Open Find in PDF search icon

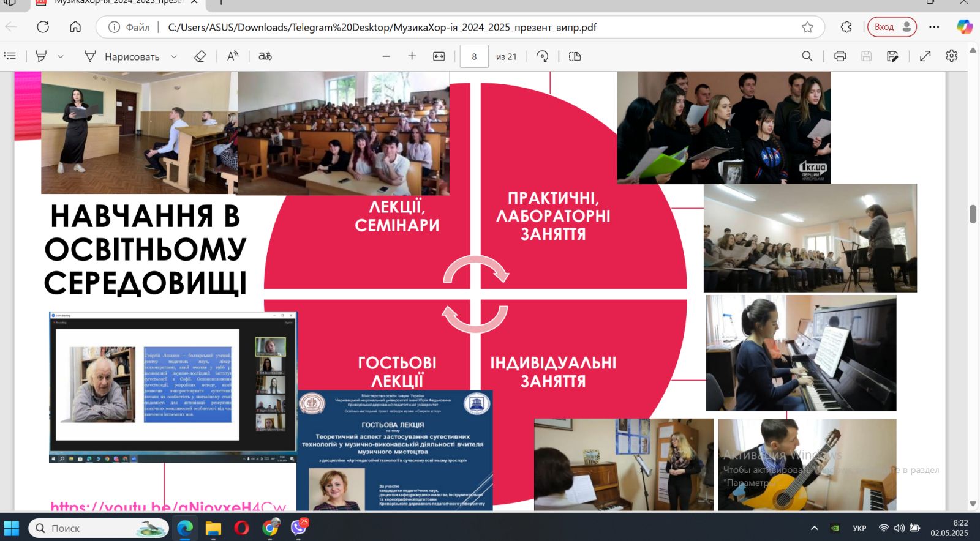pyautogui.click(x=807, y=56)
